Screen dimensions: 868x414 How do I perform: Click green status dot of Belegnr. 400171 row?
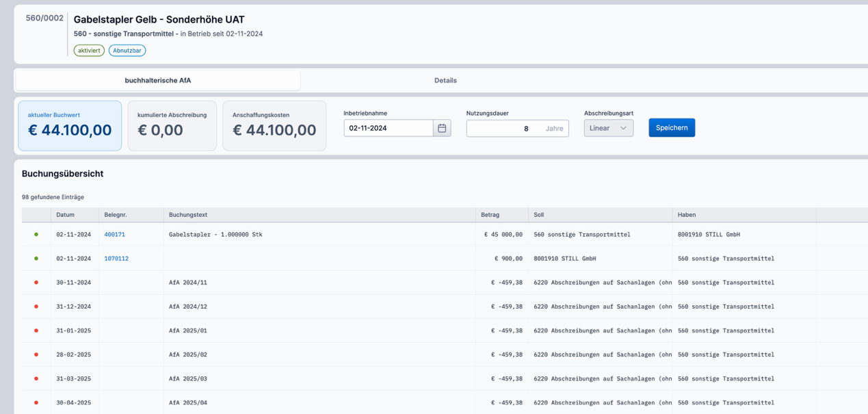click(x=36, y=235)
